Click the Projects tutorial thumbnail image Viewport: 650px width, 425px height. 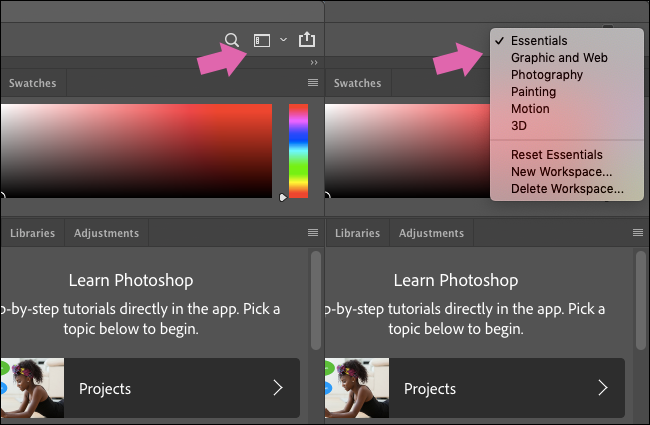click(x=32, y=388)
